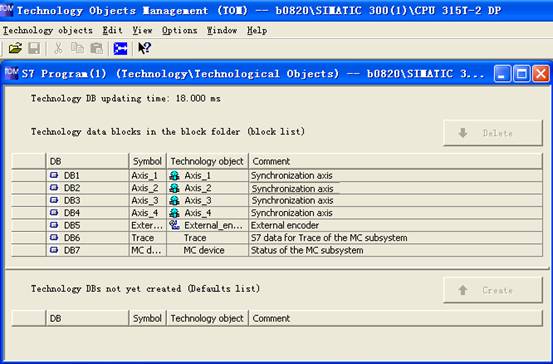Click the Delete button
The height and width of the screenshot is (364, 553).
coord(493,133)
